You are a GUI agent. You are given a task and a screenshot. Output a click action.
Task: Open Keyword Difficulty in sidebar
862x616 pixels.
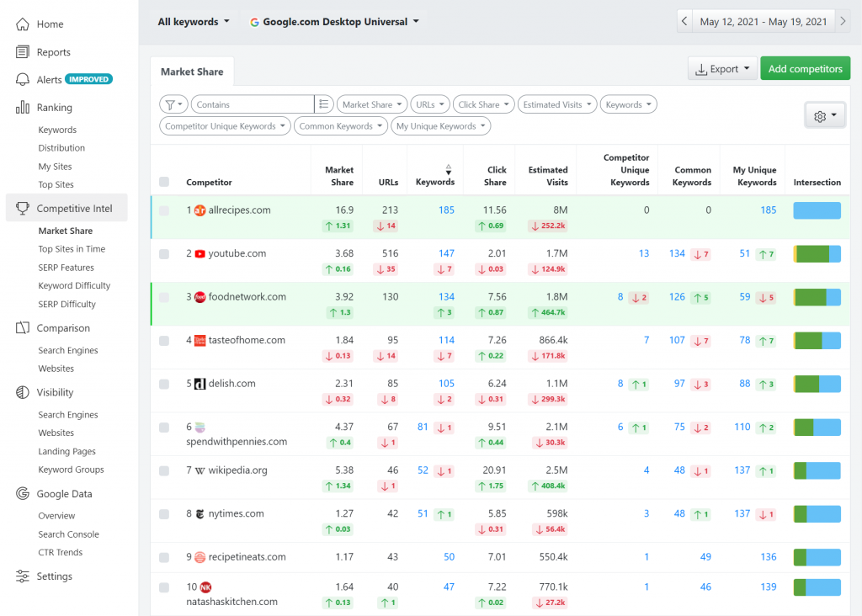pyautogui.click(x=74, y=286)
